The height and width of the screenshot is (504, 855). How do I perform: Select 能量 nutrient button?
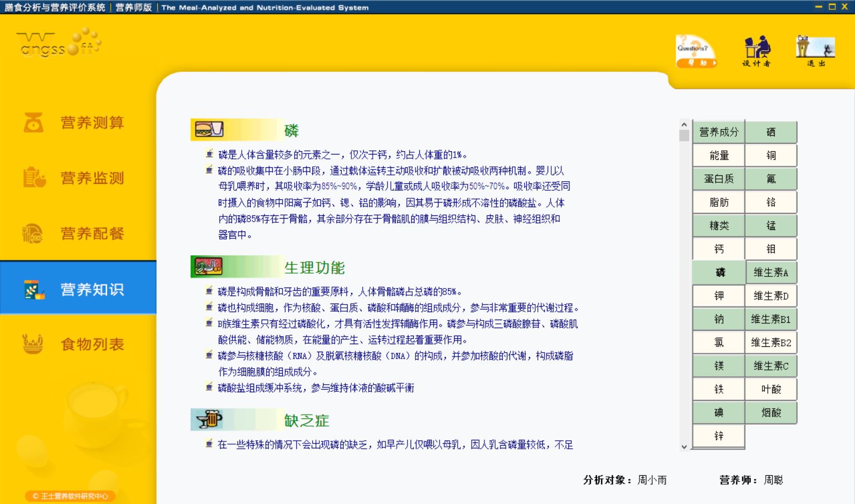[x=719, y=156]
